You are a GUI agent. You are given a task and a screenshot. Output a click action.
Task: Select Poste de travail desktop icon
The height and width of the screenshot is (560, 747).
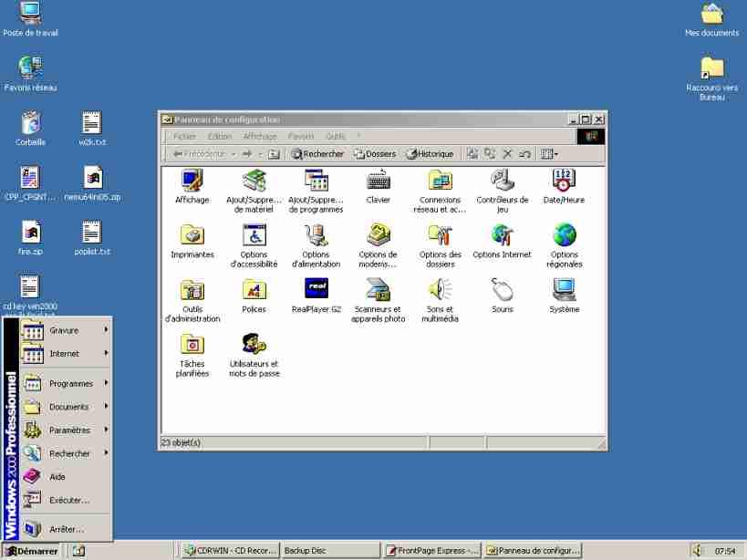click(30, 20)
